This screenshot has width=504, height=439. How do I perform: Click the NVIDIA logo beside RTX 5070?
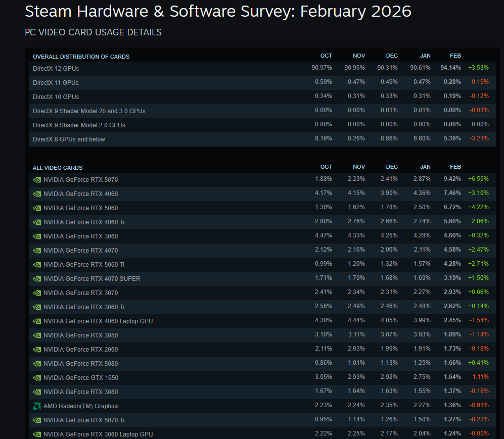click(x=37, y=180)
